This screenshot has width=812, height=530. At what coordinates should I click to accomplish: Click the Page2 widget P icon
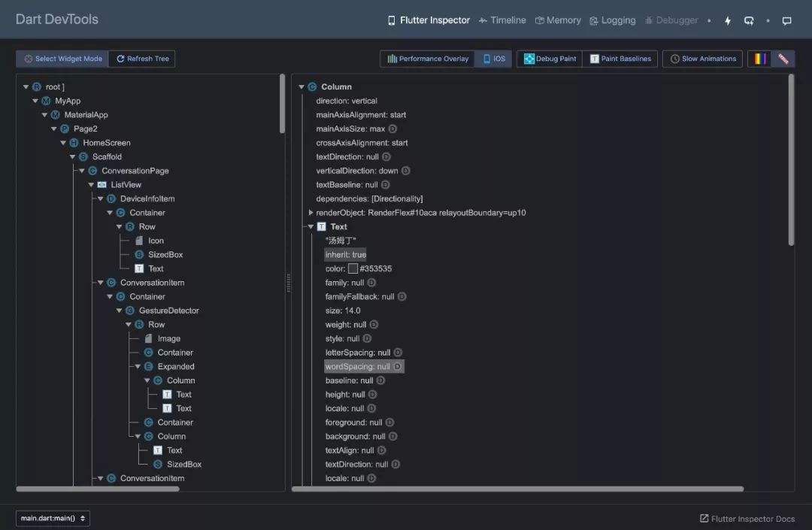point(65,129)
